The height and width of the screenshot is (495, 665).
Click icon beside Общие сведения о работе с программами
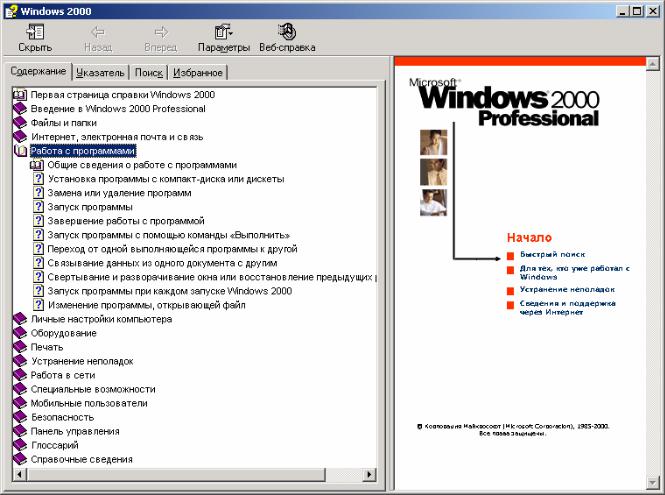point(37,165)
